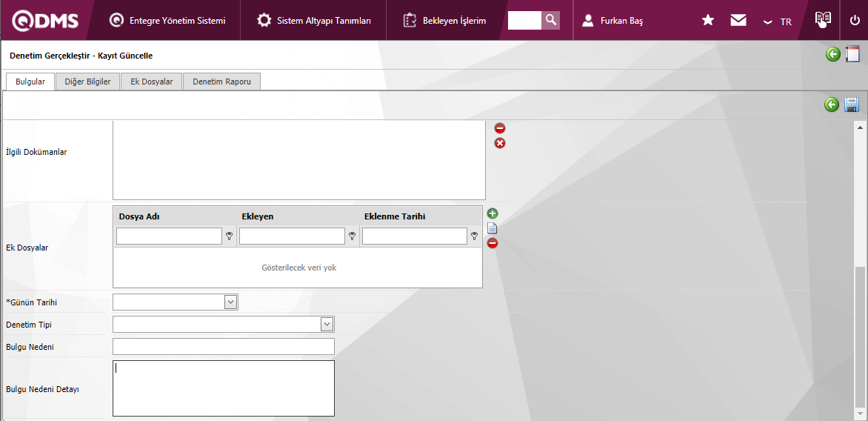Open the messages envelope icon

pyautogui.click(x=738, y=21)
